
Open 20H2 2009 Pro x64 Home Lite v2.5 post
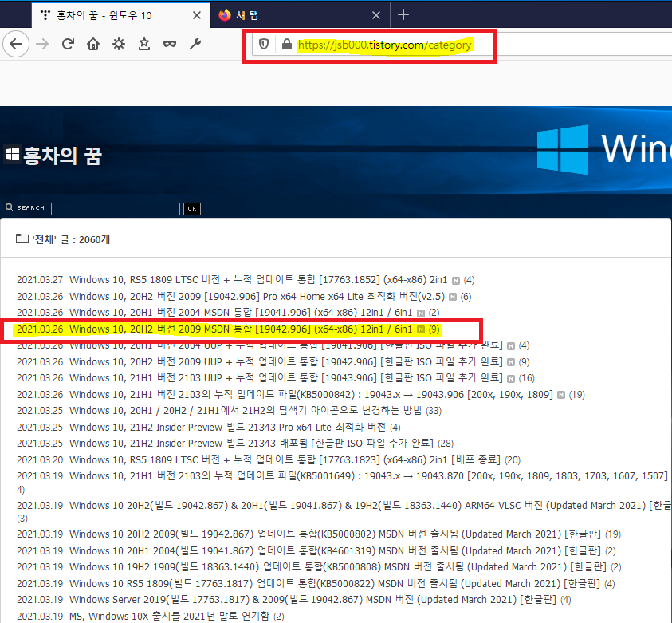(257, 296)
